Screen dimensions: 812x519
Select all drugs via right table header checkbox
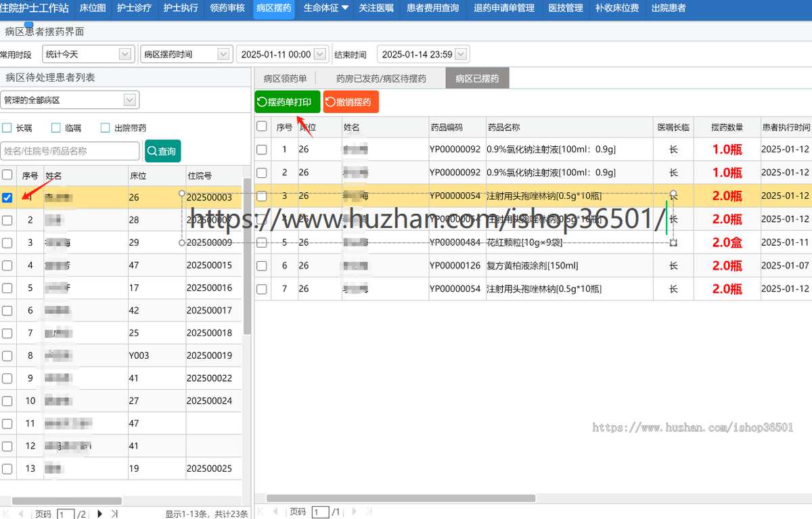(x=262, y=126)
